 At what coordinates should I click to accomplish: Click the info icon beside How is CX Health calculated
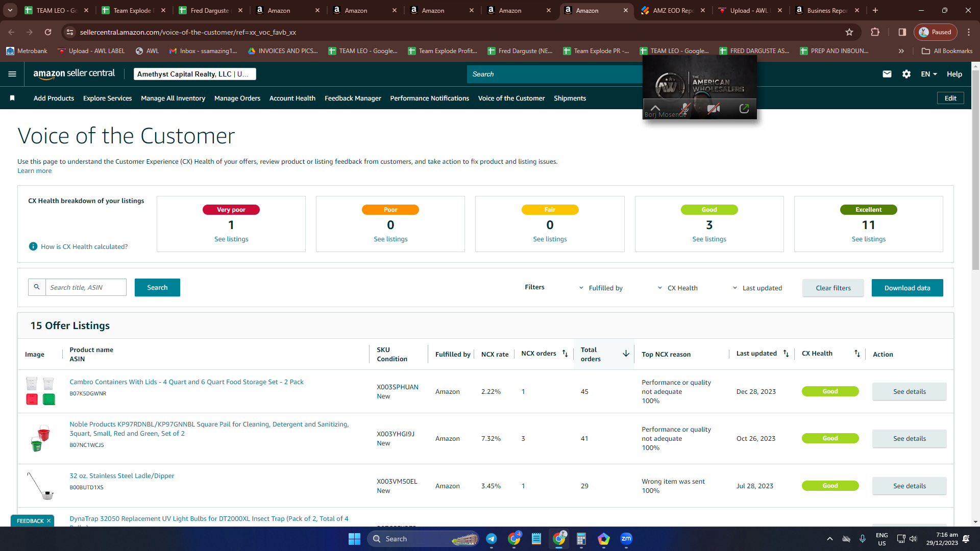(x=33, y=246)
